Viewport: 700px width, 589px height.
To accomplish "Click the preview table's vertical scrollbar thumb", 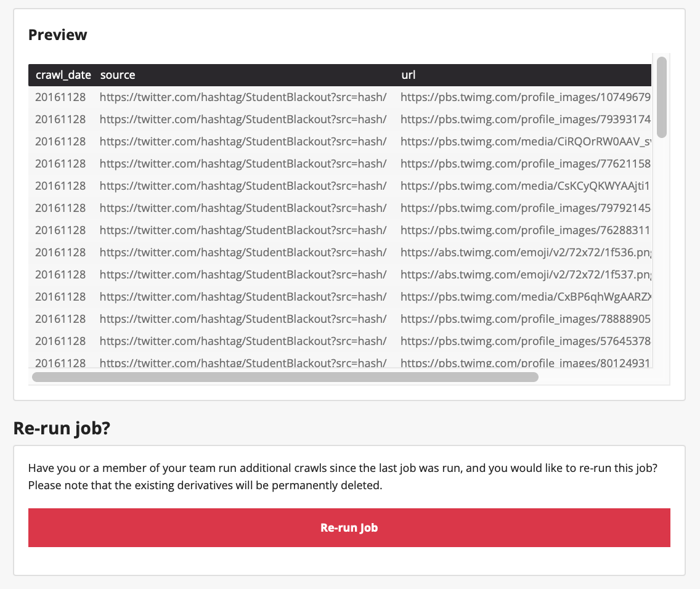I will (661, 97).
